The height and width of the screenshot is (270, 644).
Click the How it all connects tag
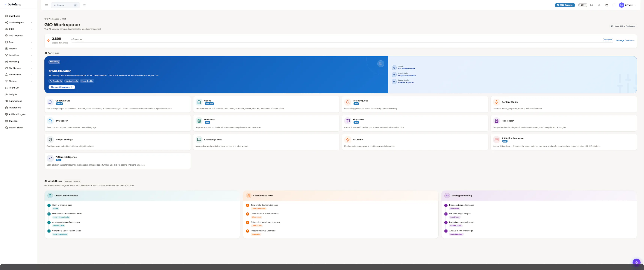tap(72, 181)
